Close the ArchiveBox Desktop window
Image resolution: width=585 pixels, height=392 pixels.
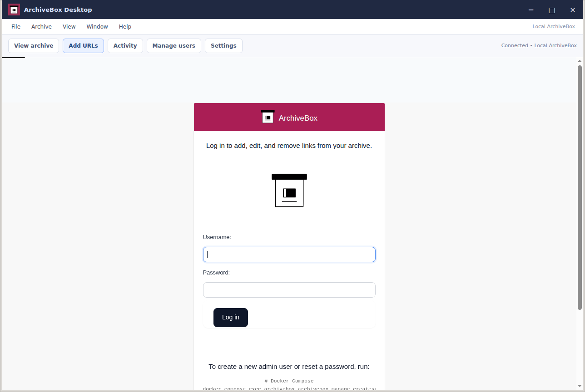573,10
